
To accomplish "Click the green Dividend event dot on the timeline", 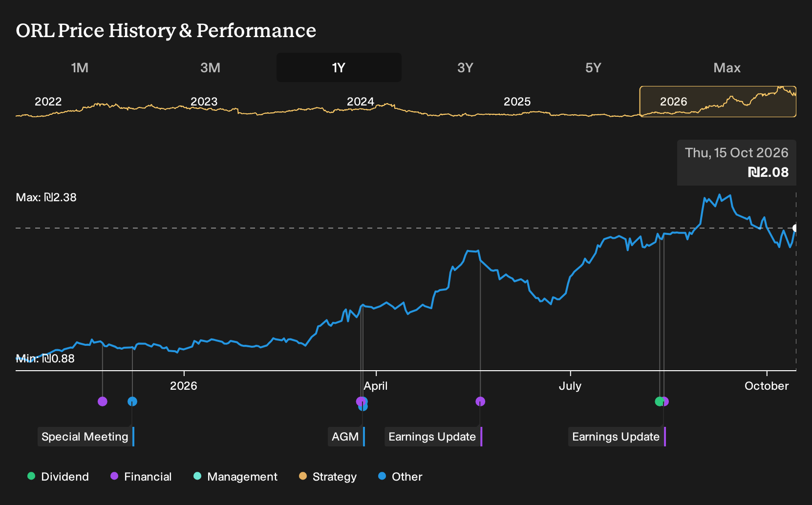I will pos(659,401).
